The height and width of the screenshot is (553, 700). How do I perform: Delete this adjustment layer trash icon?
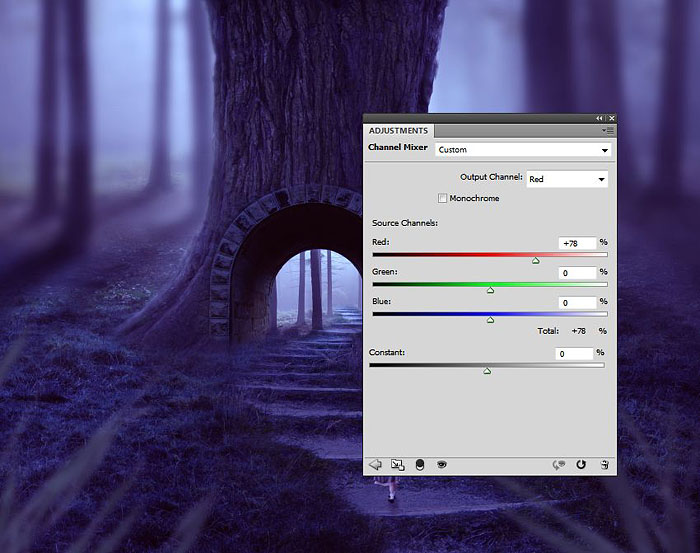[604, 464]
